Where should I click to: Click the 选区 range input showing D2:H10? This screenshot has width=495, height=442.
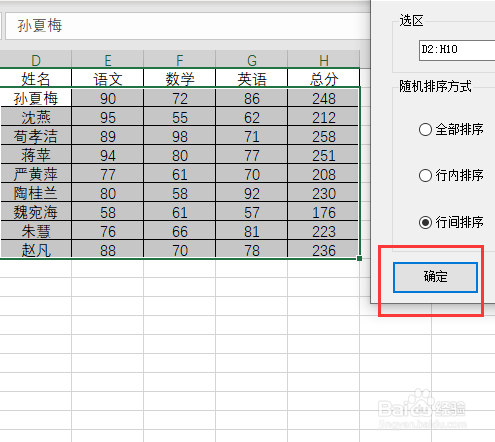[x=457, y=50]
